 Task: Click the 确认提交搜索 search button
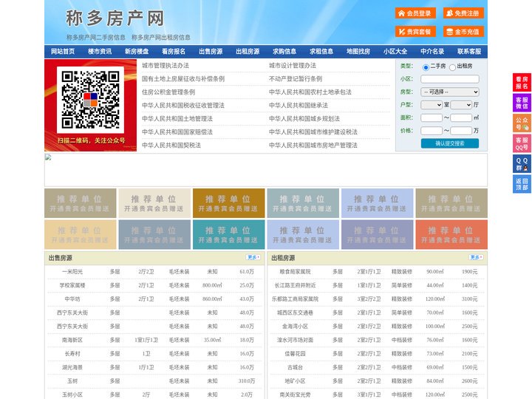click(x=450, y=143)
